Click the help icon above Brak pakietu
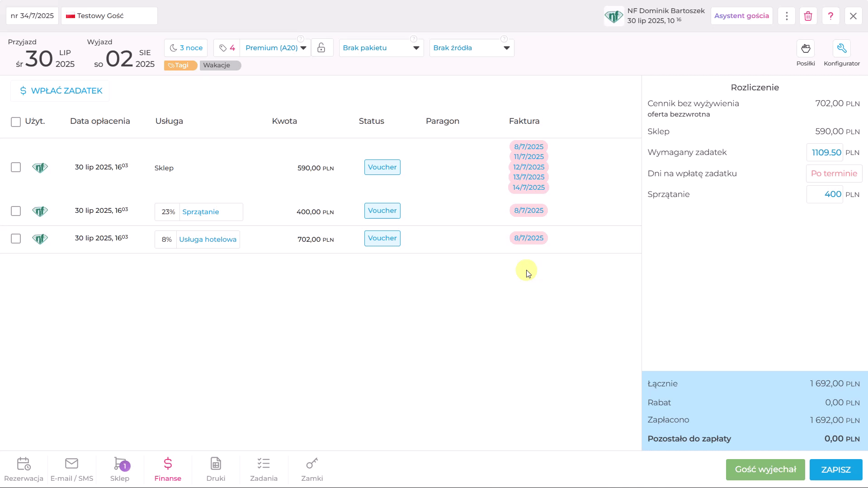Viewport: 868px width, 488px height. click(413, 39)
